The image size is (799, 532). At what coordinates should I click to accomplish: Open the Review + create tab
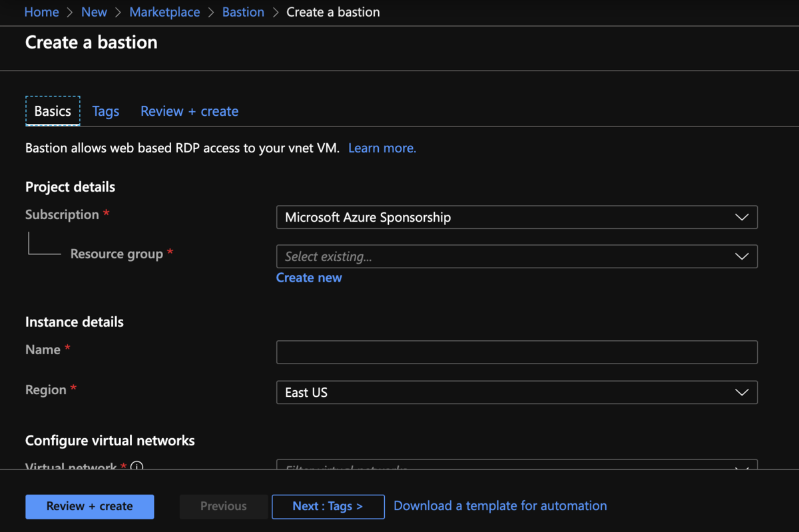pyautogui.click(x=189, y=111)
